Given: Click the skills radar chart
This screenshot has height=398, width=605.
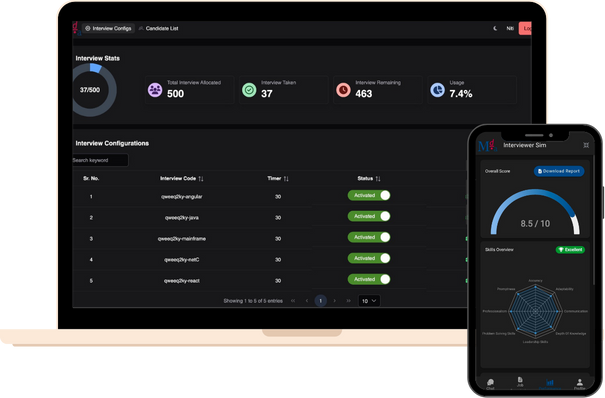Looking at the screenshot, I should (x=535, y=311).
